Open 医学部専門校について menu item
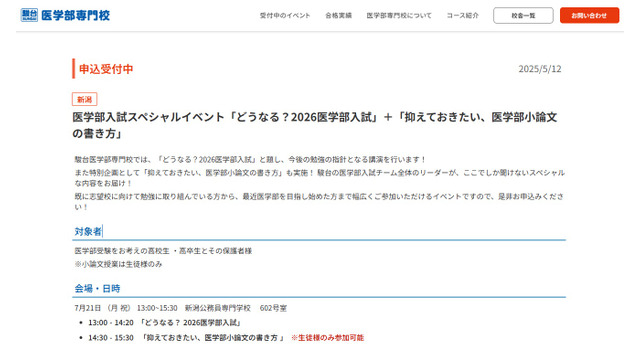Screen dimensions: 640x360 (399, 16)
